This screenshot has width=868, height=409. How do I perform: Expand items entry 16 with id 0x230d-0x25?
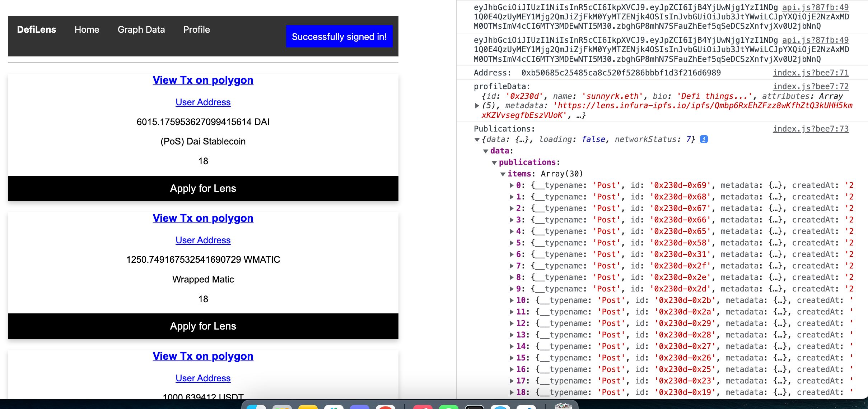pos(512,369)
